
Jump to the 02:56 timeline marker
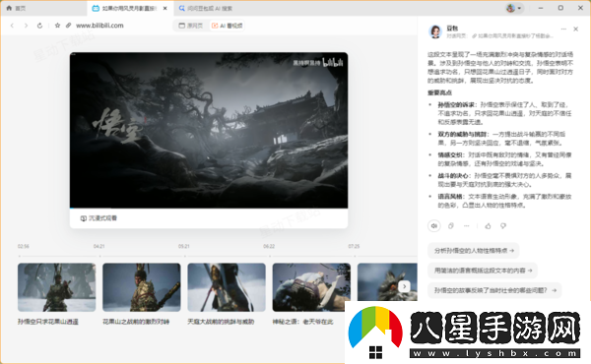pyautogui.click(x=23, y=246)
